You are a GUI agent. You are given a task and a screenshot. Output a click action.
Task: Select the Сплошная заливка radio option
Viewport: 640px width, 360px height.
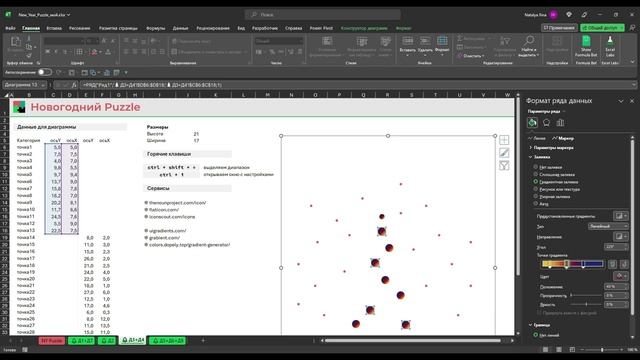click(536, 174)
